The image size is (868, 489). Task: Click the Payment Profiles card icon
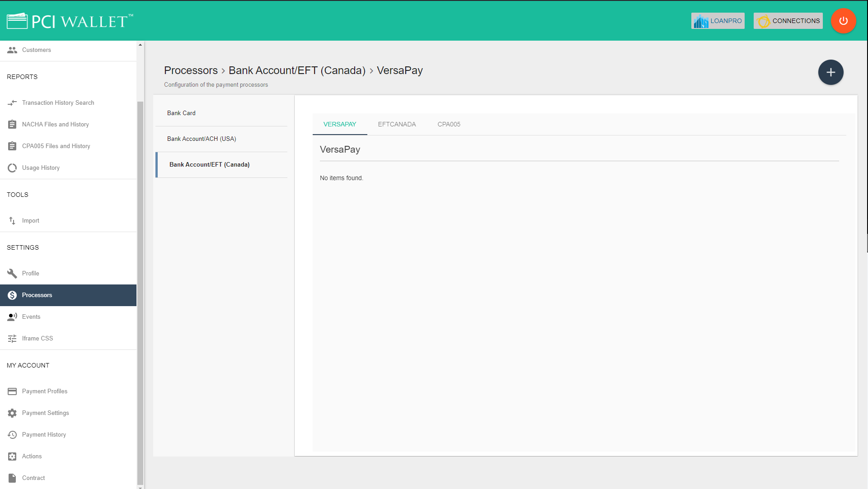12,391
